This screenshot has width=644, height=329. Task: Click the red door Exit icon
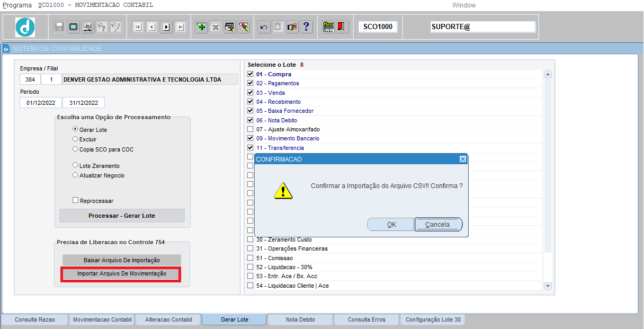(342, 27)
